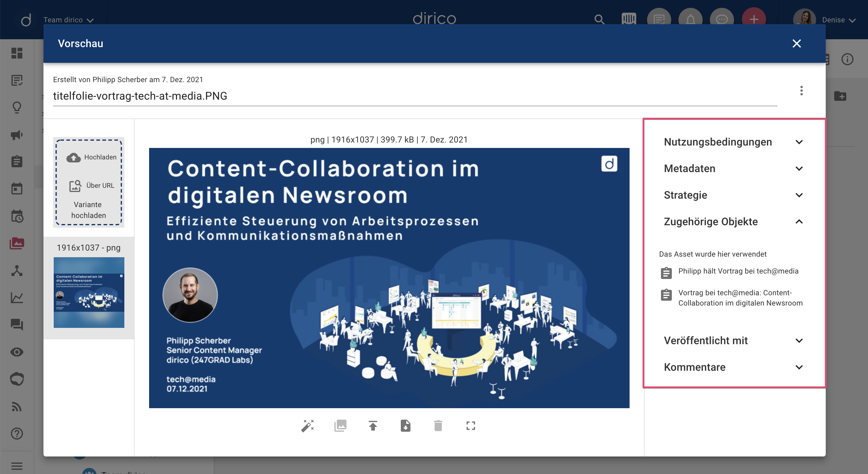
Task: Open the monitoring eye sidebar icon
Action: [x=17, y=352]
